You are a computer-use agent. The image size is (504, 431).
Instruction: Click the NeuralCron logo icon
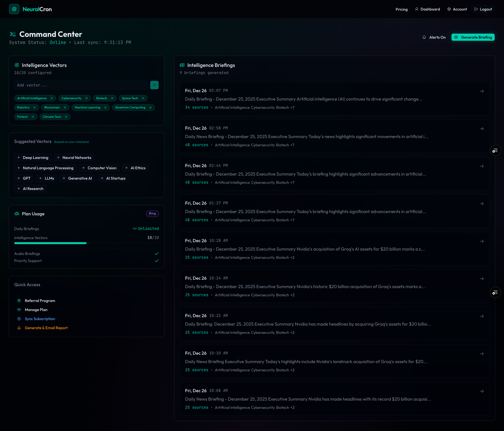[14, 9]
